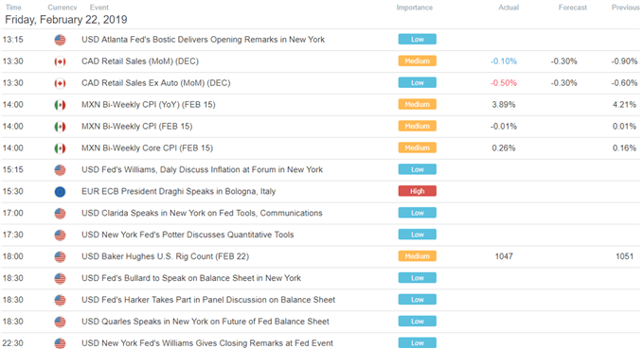Open USD Clarida Speaks in New York event
This screenshot has height=349, width=644.
pyautogui.click(x=202, y=213)
